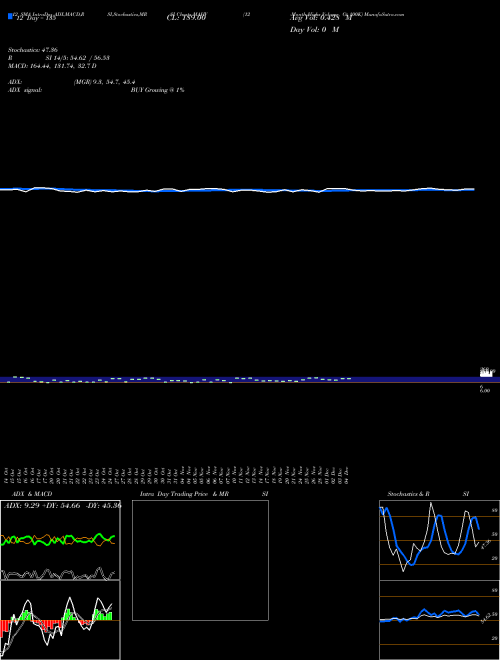
Task: Click the 'Stochastics & R' panel title
Action: (x=408, y=494)
